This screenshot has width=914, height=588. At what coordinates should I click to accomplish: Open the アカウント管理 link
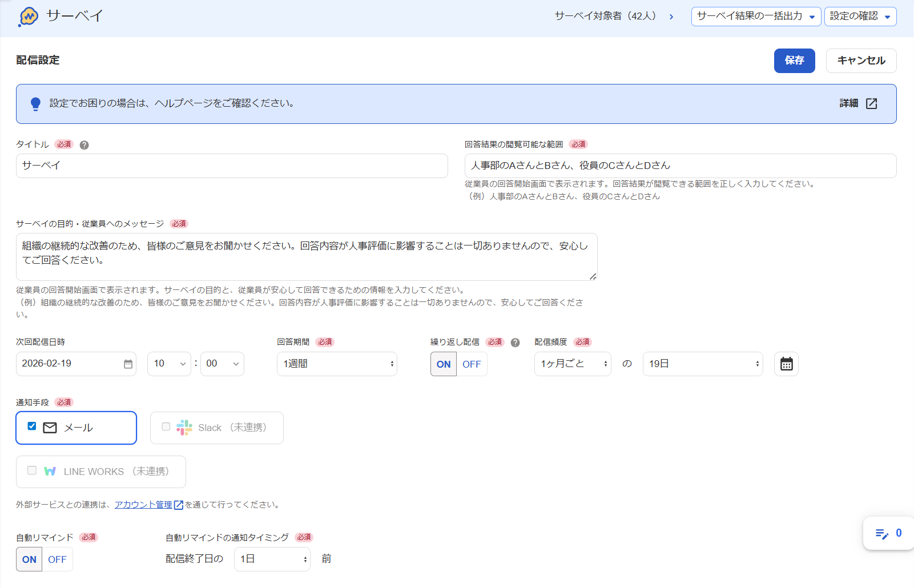(x=143, y=505)
